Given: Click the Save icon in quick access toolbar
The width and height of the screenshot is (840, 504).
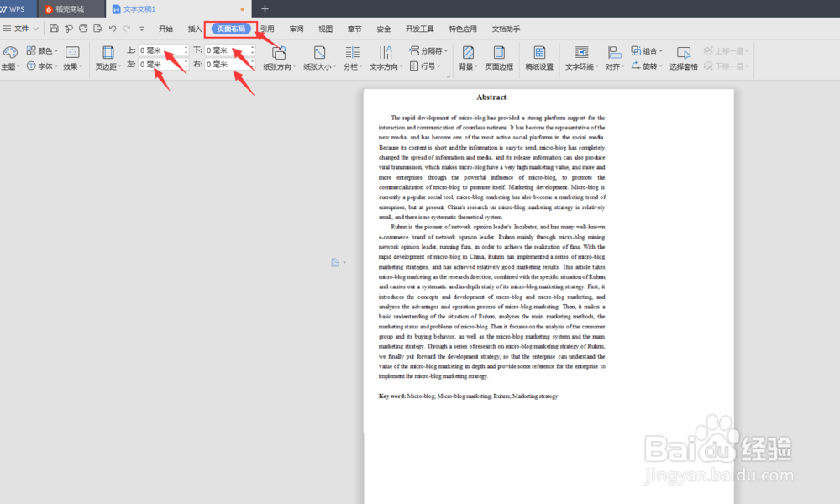Looking at the screenshot, I should click(55, 28).
